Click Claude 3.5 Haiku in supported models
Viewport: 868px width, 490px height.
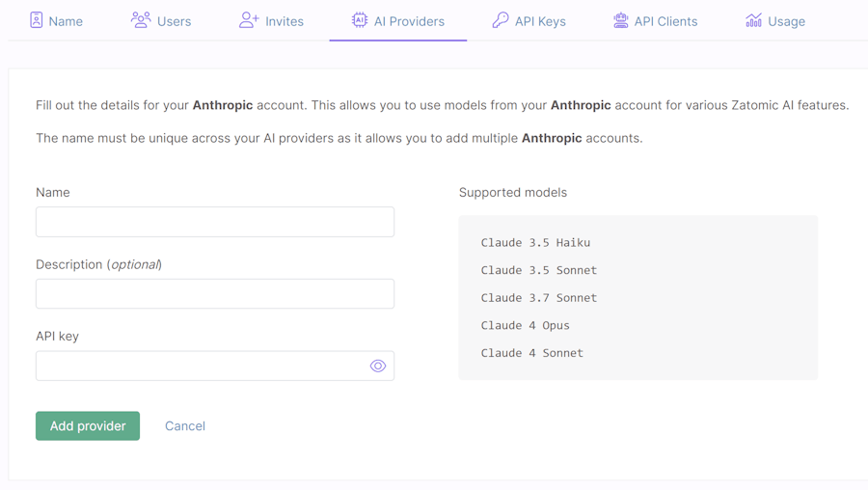pyautogui.click(x=535, y=242)
